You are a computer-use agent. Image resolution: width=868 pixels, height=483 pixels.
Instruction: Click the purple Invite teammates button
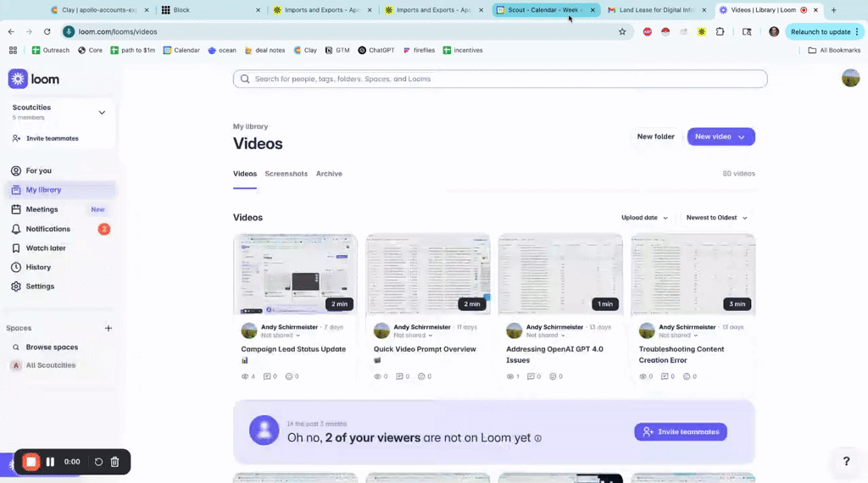(x=680, y=431)
